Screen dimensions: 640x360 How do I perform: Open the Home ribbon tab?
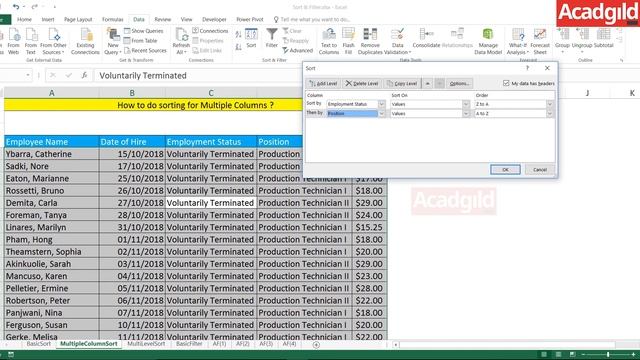(x=24, y=20)
